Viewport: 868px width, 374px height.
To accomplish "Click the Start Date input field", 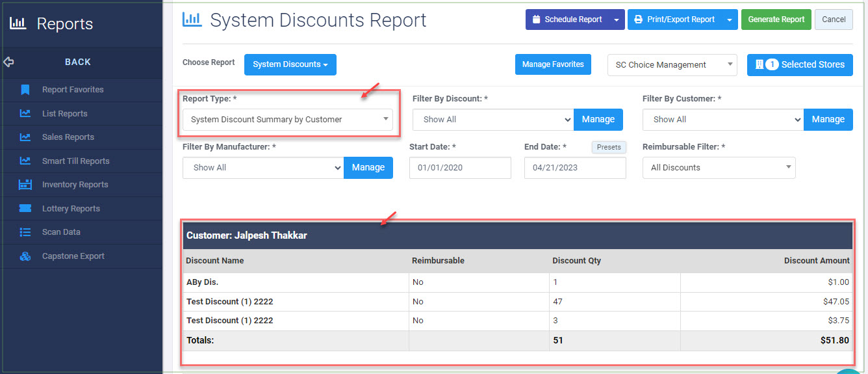I will (x=461, y=167).
